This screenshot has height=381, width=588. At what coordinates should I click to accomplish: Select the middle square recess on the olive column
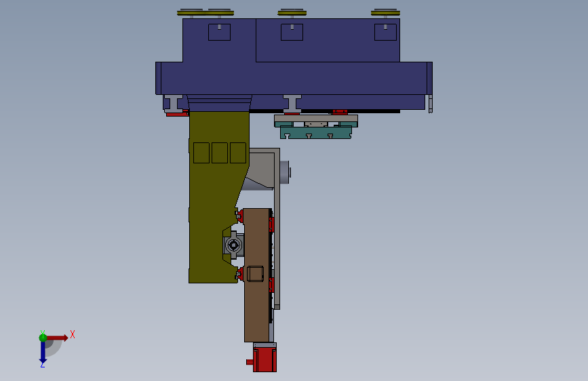point(219,153)
